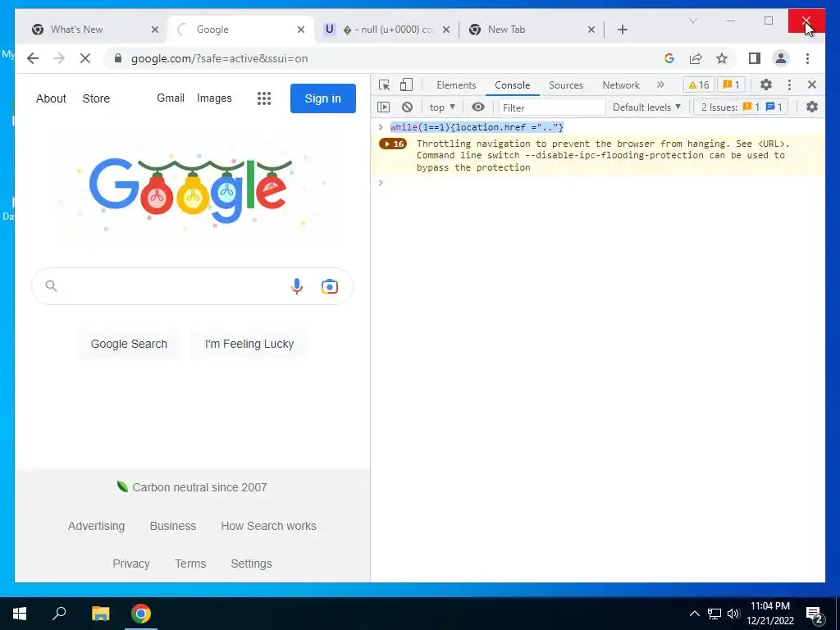Screen dimensions: 840x630
Task: Click the warnings count badge showing 16
Action: pos(699,84)
